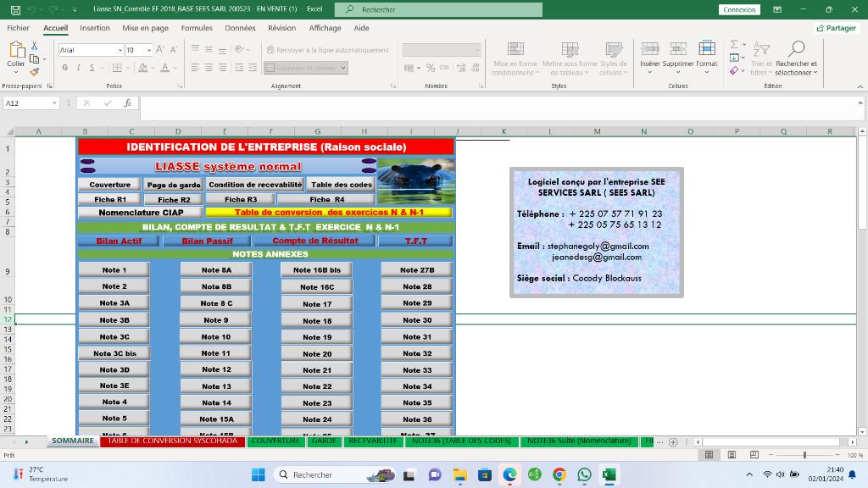
Task: Click the Rechercher et sélectionner icon
Action: coord(796,58)
